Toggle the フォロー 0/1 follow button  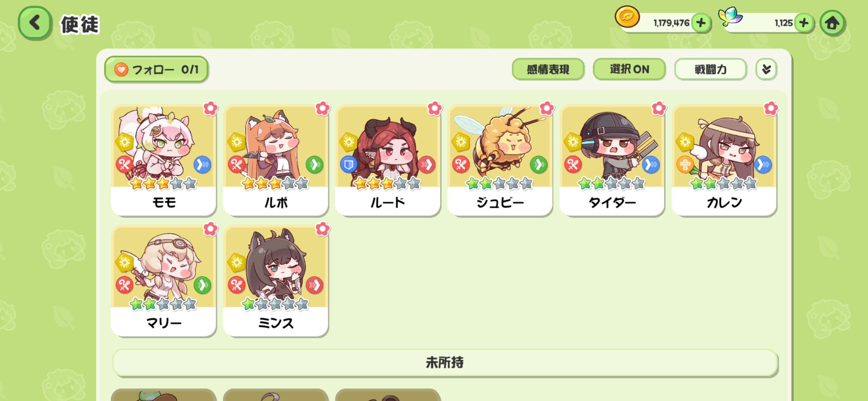(156, 69)
